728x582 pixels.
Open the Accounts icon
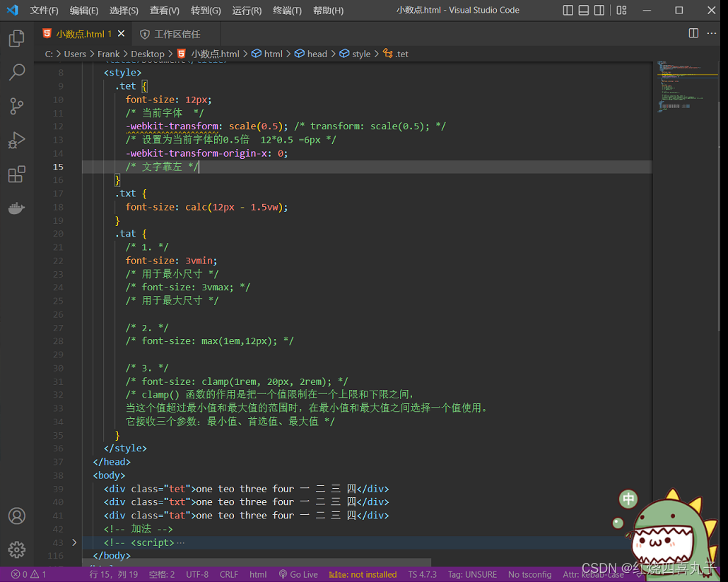17,516
